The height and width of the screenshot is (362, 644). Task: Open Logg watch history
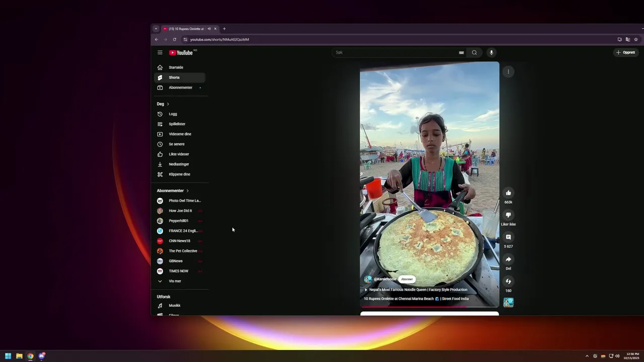pyautogui.click(x=180, y=114)
